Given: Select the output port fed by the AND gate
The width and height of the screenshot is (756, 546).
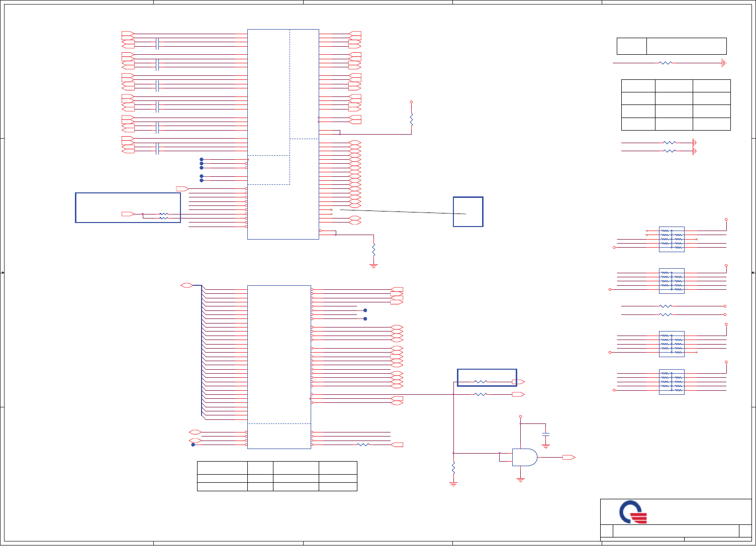Looking at the screenshot, I should pyautogui.click(x=569, y=458).
